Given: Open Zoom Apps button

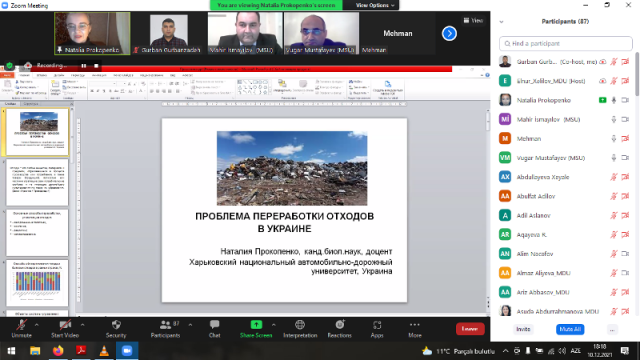Looking at the screenshot, I should point(377,329).
